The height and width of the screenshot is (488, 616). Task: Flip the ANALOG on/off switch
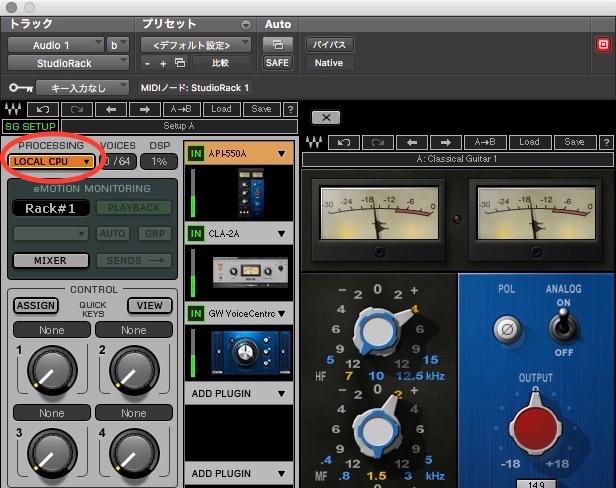pyautogui.click(x=563, y=327)
